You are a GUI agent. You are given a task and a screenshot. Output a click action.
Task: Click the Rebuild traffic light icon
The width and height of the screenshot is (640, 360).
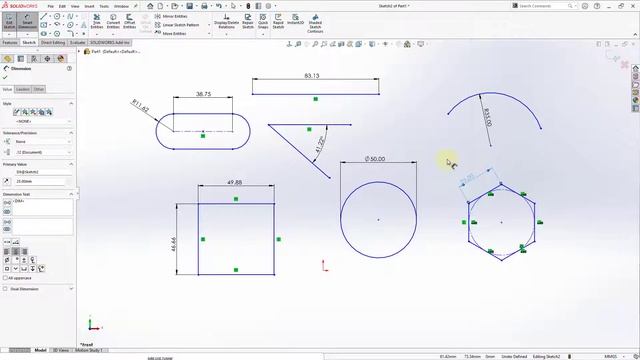point(248,6)
